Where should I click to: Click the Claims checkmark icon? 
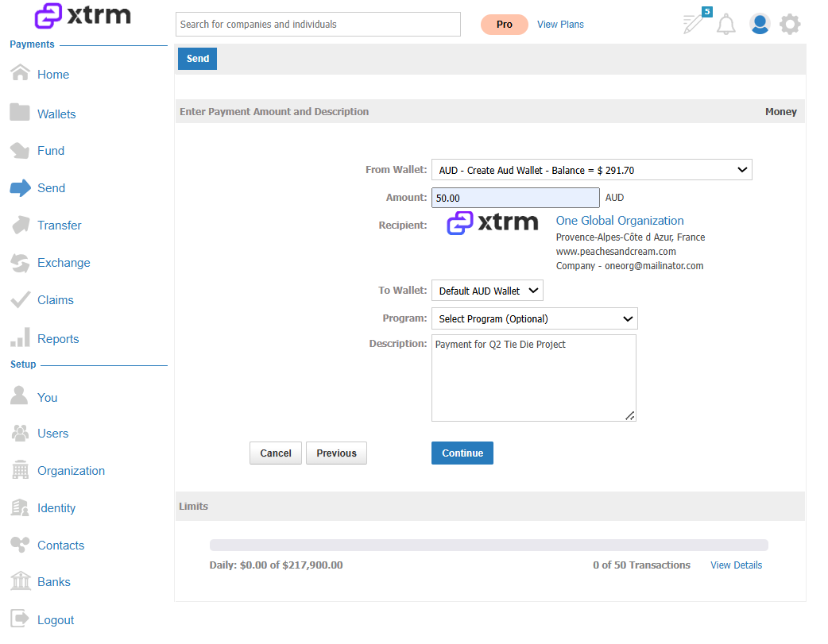20,300
